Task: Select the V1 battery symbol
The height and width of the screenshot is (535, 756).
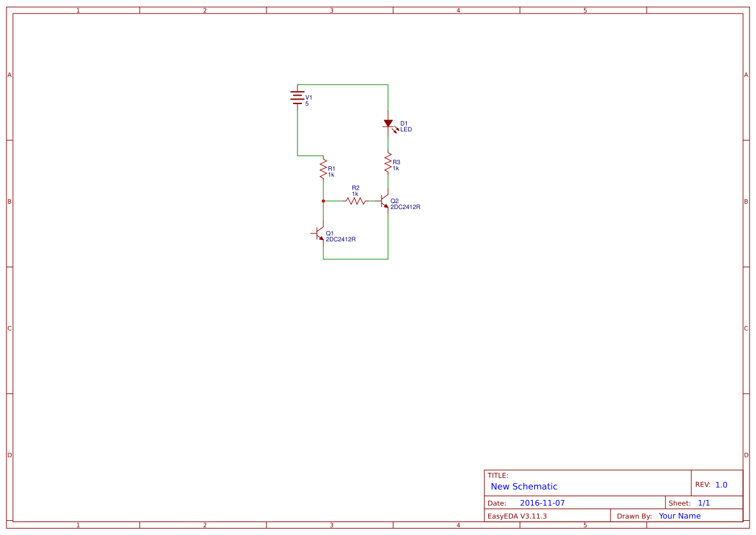Action: [297, 97]
